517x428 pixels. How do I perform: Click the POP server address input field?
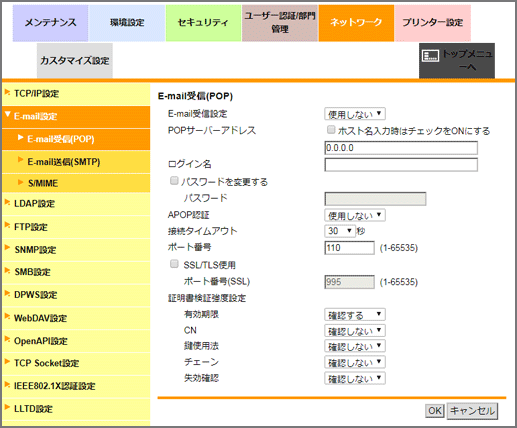401,148
